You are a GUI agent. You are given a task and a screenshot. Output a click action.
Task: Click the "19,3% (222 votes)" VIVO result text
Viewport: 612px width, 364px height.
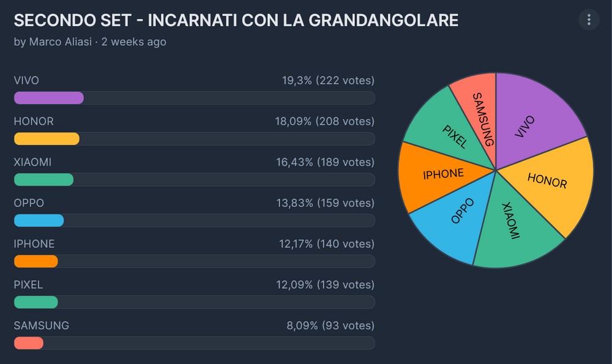(x=324, y=80)
